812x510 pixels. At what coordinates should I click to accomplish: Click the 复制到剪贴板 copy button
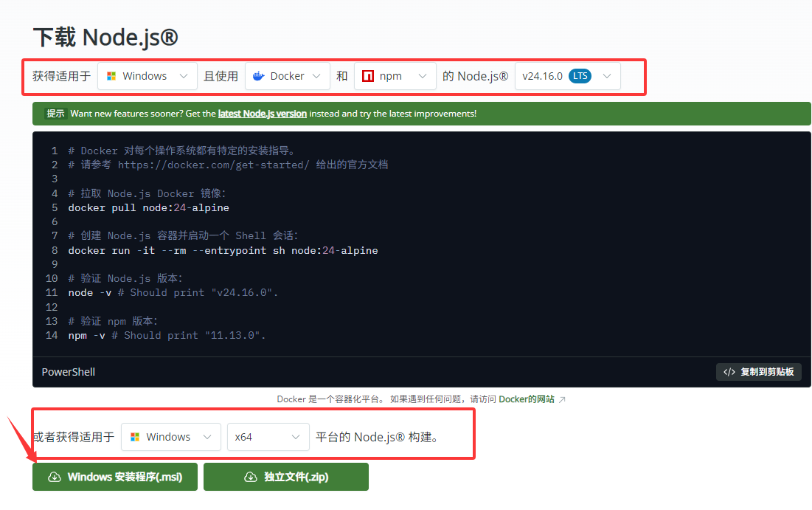point(759,372)
